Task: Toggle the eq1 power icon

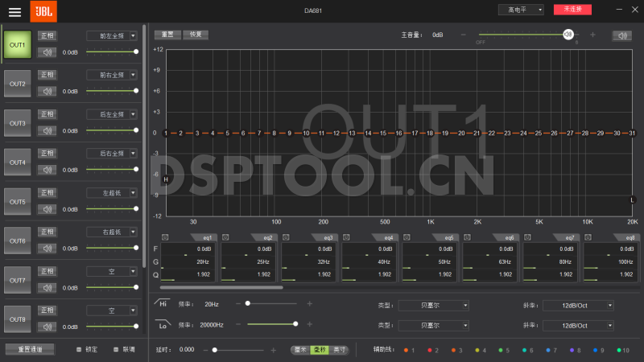Action: (165, 237)
